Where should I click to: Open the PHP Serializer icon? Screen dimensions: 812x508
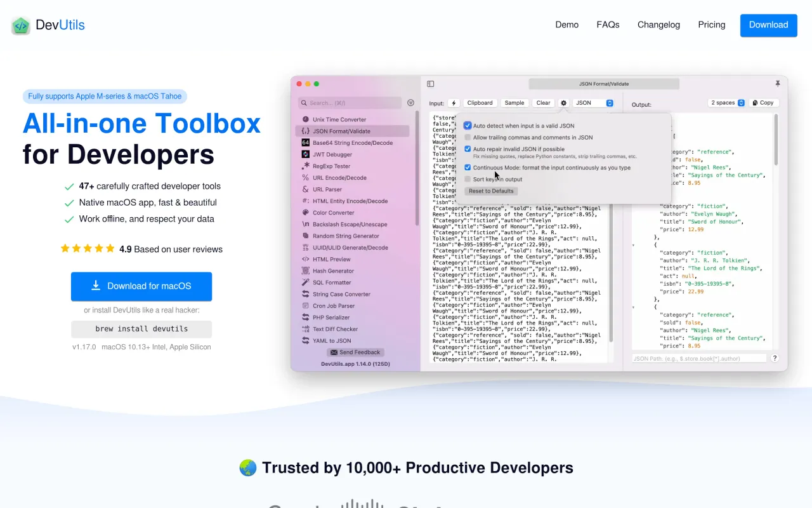click(306, 317)
